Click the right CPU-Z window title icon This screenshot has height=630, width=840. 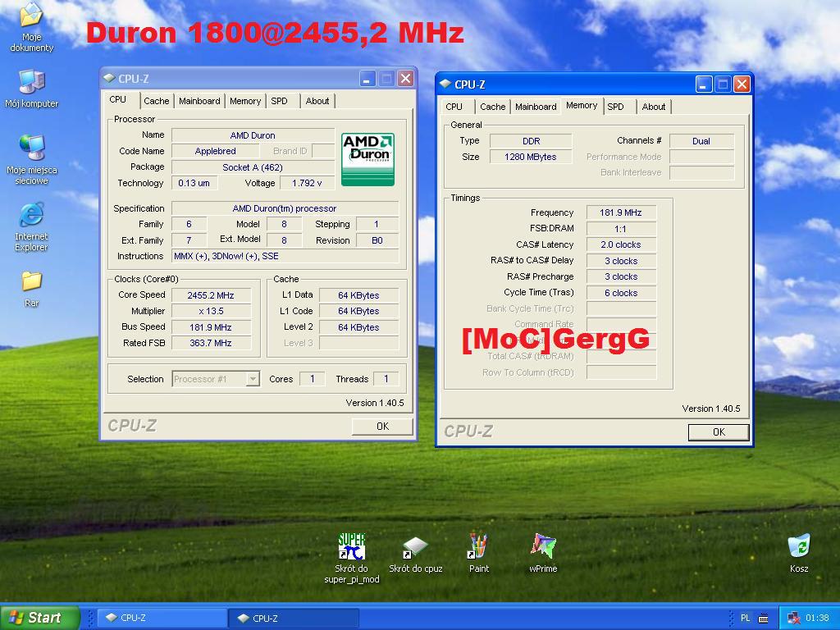pos(445,84)
